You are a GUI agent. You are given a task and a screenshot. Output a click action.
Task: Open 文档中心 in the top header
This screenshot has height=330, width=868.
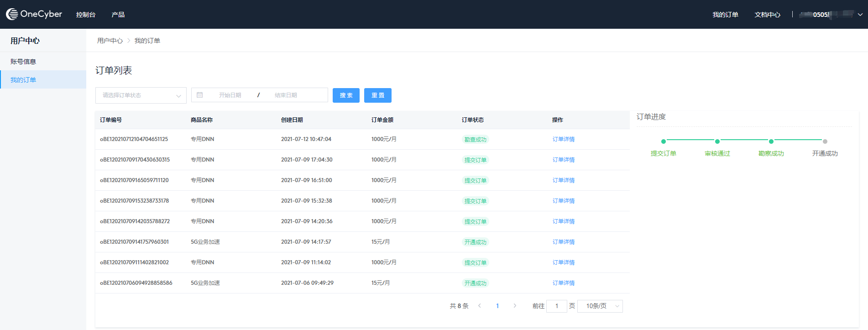point(767,15)
